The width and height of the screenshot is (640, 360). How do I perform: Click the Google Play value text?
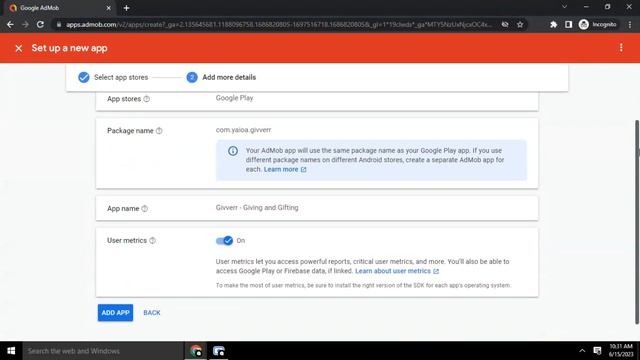click(x=234, y=98)
